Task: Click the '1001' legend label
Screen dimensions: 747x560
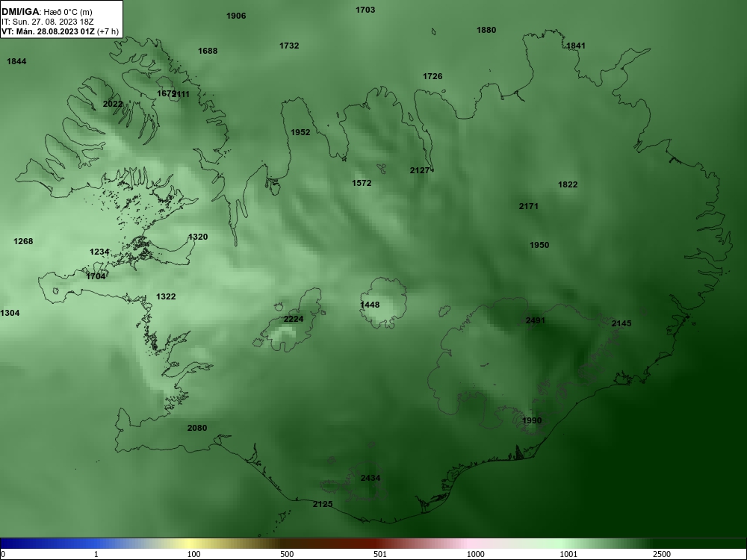Action: tap(568, 554)
